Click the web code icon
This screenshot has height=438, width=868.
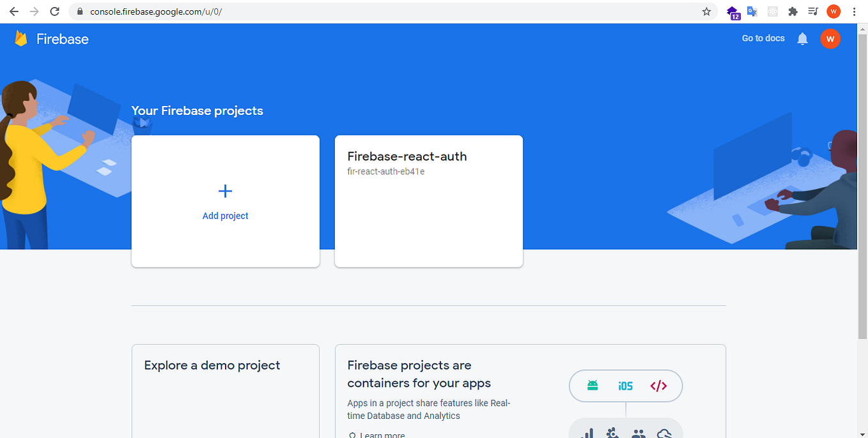point(659,386)
